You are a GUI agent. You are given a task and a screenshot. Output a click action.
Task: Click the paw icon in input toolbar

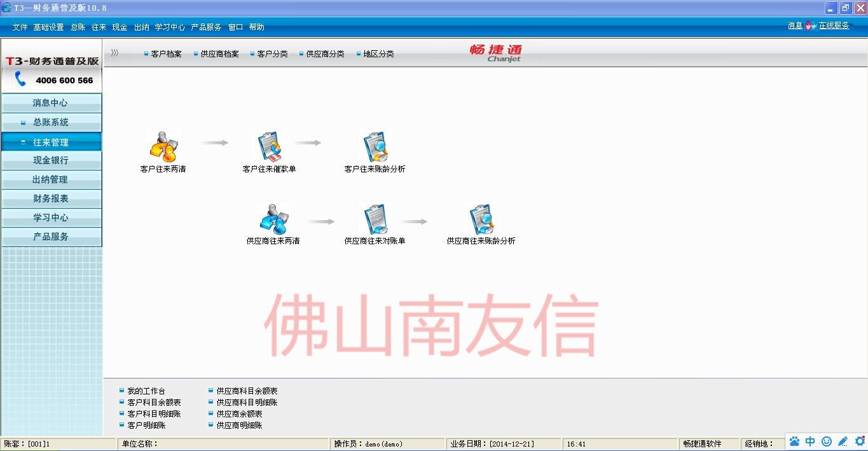794,441
